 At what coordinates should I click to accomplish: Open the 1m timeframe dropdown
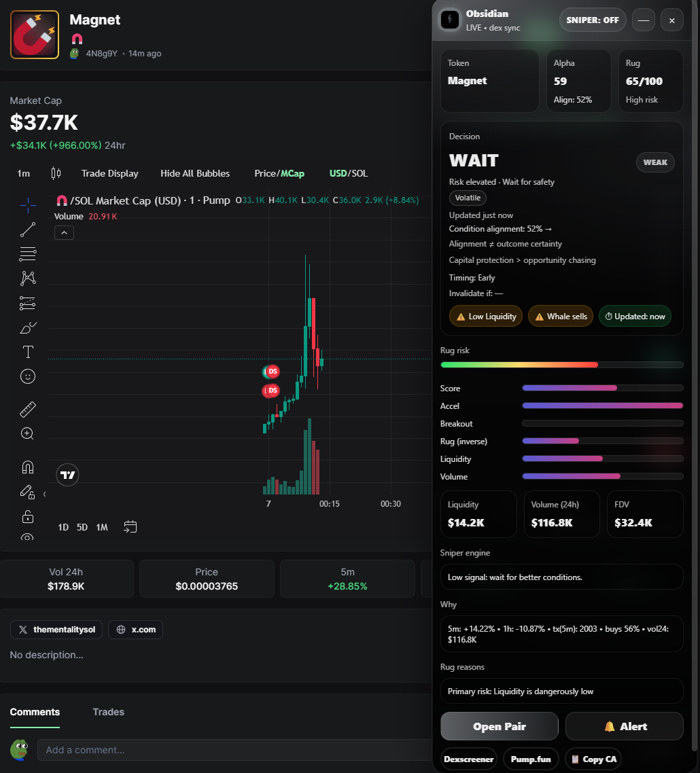pyautogui.click(x=24, y=173)
